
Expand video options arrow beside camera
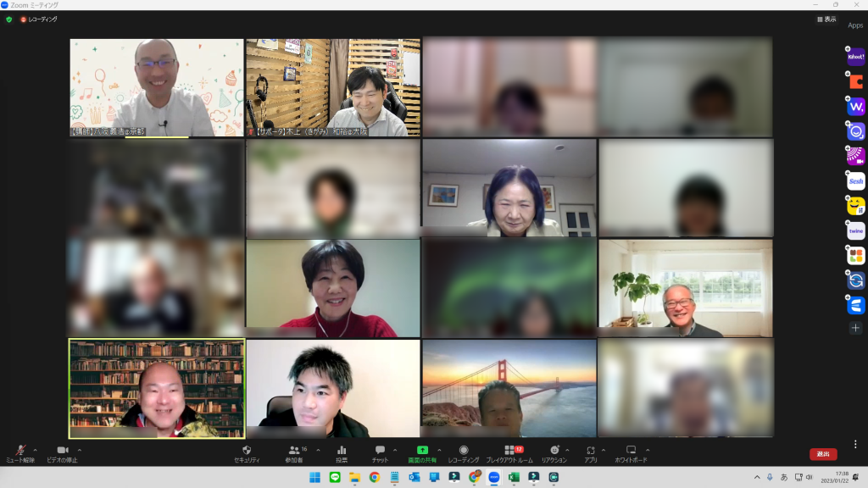click(80, 450)
